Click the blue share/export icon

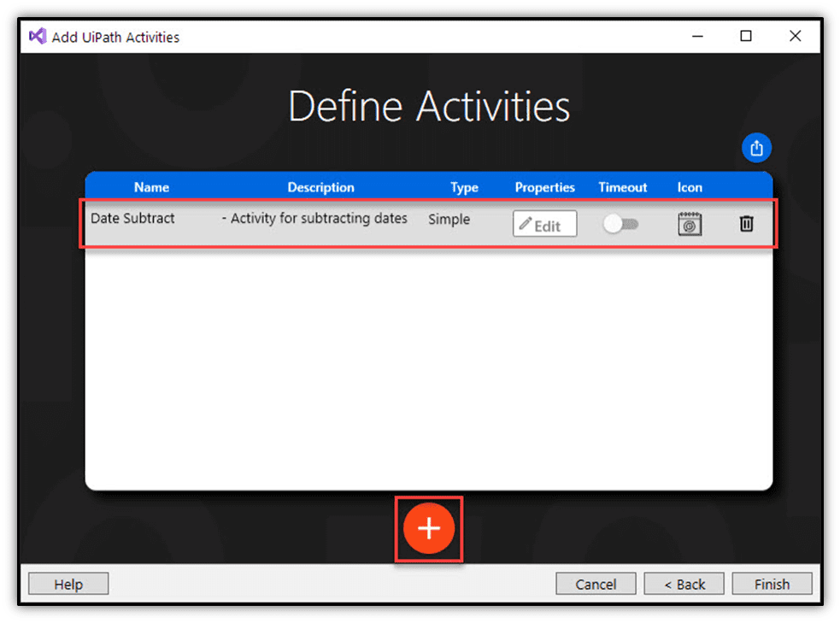(756, 148)
